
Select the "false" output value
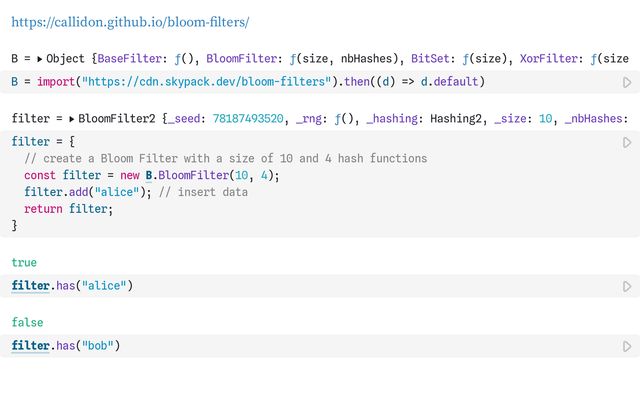tap(27, 323)
